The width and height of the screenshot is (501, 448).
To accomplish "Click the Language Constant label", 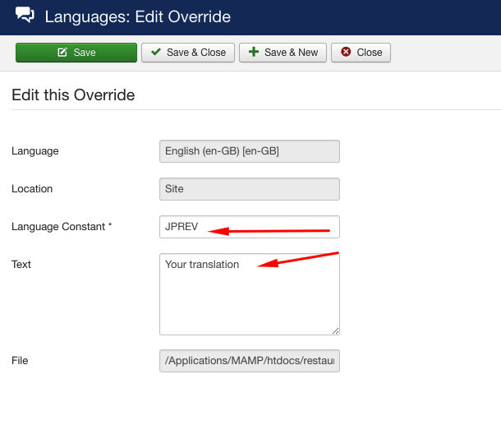I will point(62,226).
